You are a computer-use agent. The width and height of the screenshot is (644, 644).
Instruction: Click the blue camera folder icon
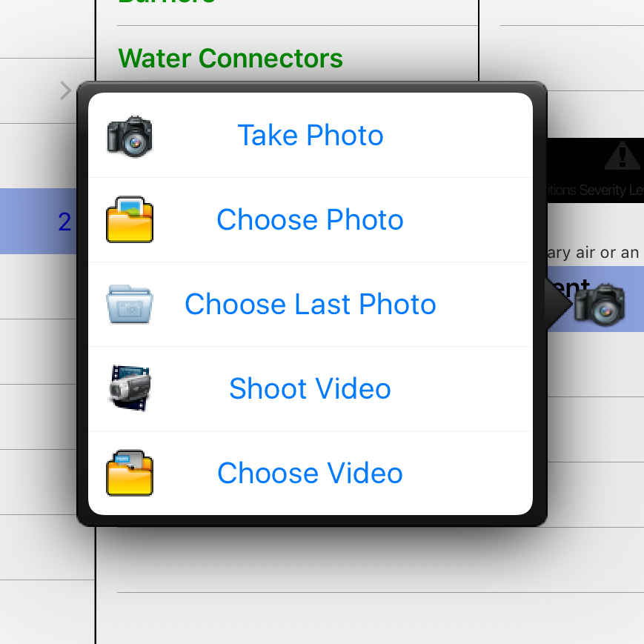tap(130, 304)
